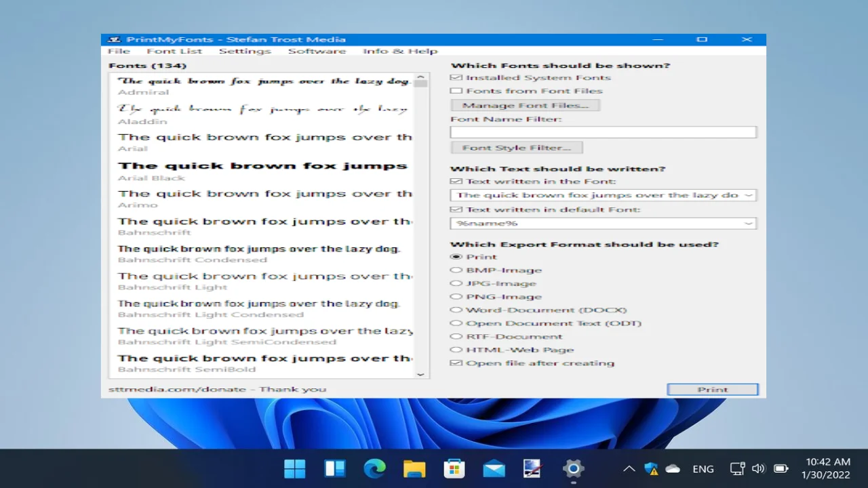Select Open Document Text (ODT) format
The height and width of the screenshot is (488, 868).
click(x=456, y=323)
